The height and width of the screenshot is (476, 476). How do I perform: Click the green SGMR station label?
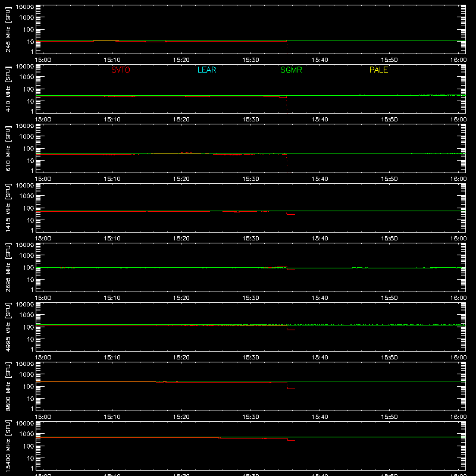[x=291, y=70]
